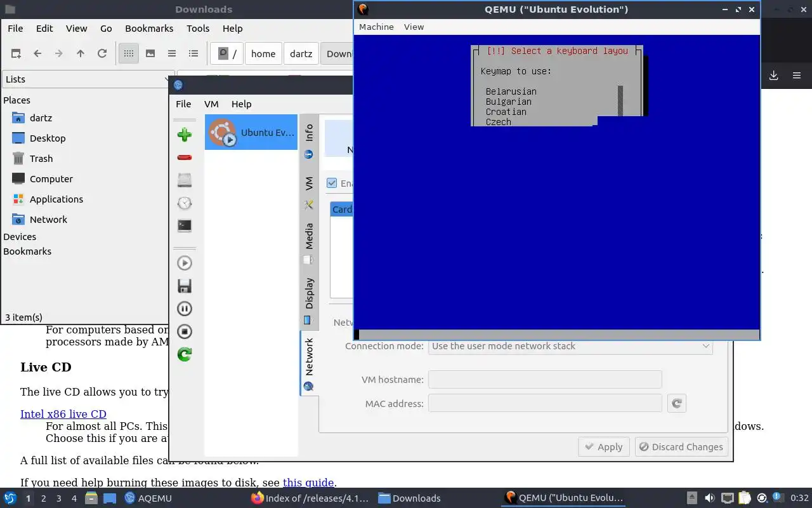812x508 pixels.
Task: Follow the Intel x86 live CD link
Action: (x=63, y=414)
